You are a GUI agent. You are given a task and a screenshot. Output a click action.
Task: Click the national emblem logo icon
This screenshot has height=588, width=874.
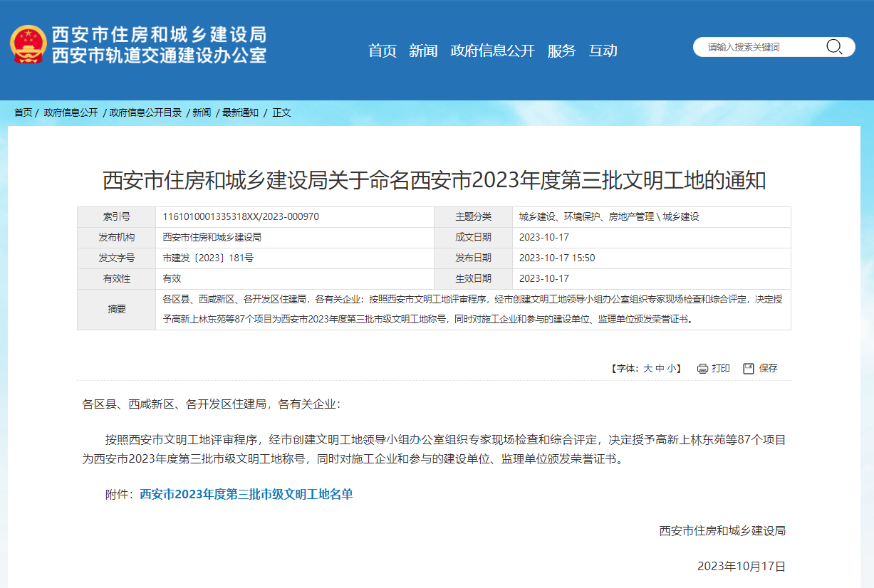27,44
